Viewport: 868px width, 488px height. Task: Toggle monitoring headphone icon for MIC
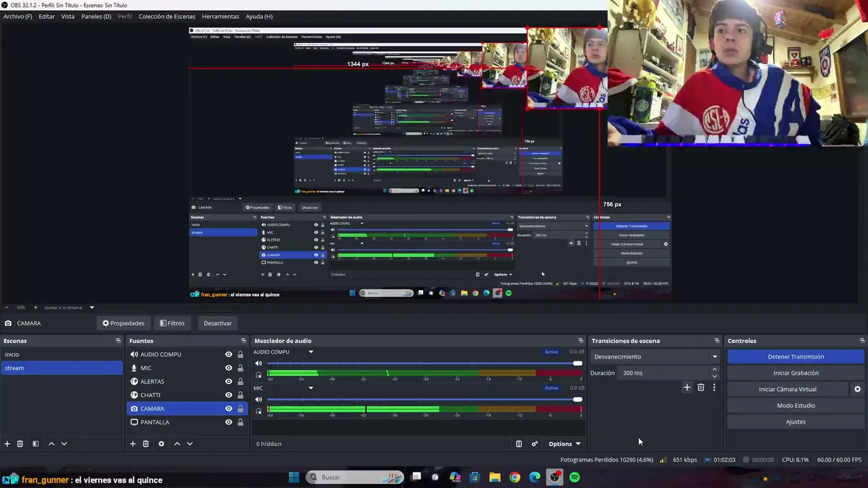point(258,411)
